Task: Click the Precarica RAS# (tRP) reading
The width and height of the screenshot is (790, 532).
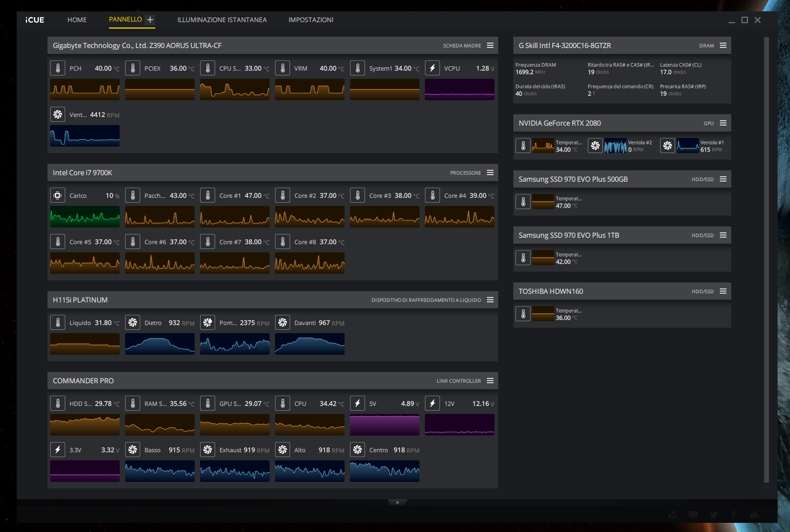Action: 683,90
